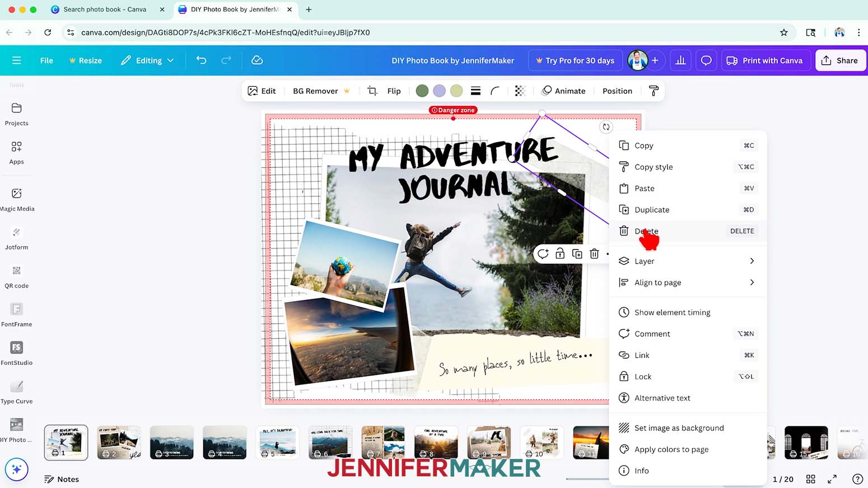Pick the lavender color swatch

coord(440,91)
